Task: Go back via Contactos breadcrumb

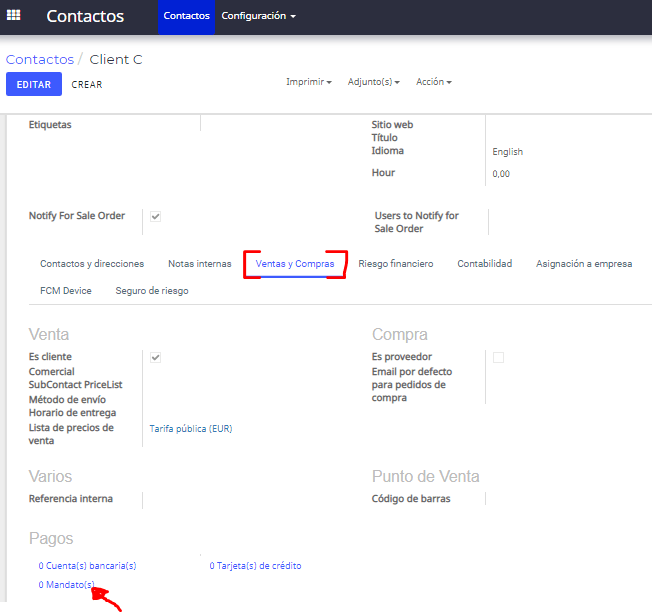Action: (x=40, y=59)
